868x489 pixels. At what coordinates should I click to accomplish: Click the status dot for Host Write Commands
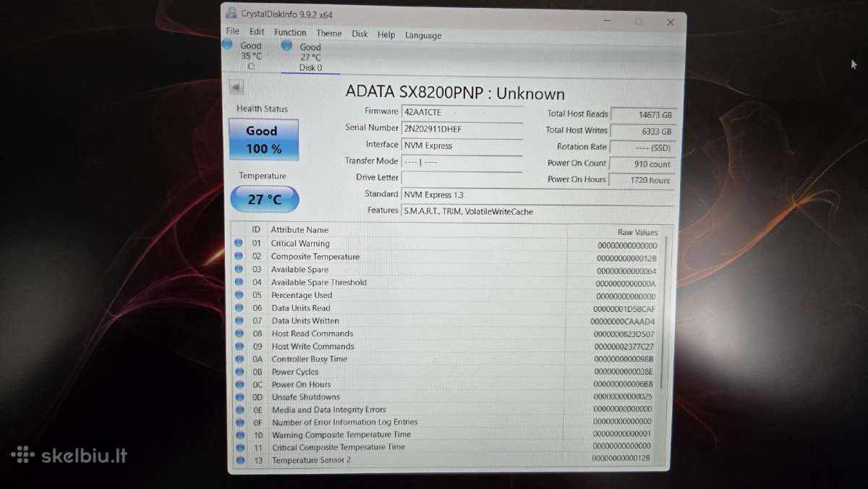tap(239, 346)
